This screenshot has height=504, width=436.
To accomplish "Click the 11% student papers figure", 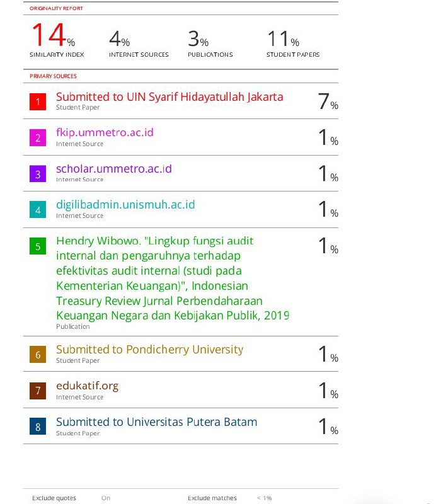I will pos(284,38).
